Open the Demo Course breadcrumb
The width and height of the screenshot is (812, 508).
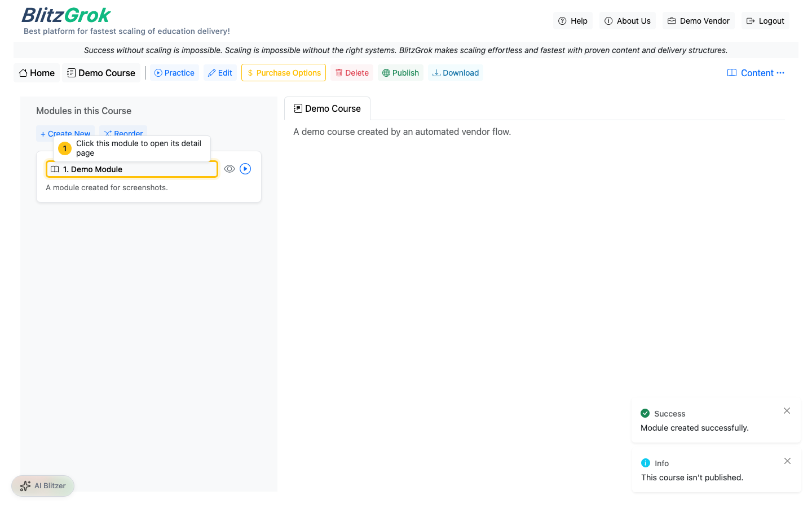click(101, 73)
